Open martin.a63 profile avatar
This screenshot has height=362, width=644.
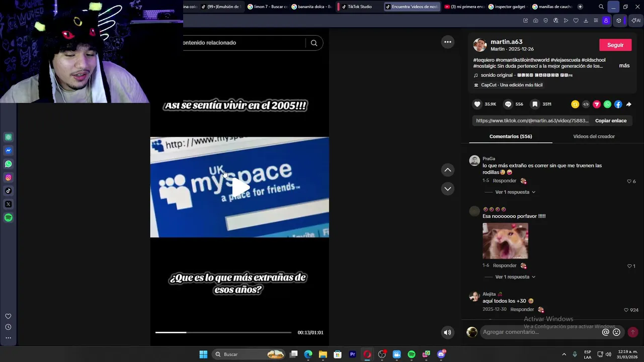click(480, 45)
